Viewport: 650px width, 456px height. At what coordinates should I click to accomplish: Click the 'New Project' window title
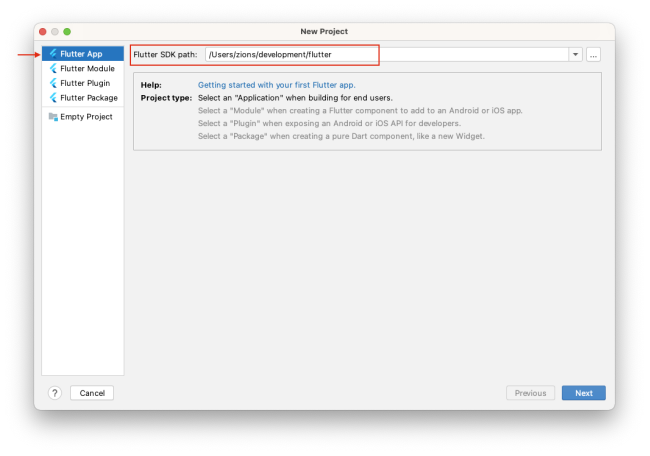coord(324,32)
